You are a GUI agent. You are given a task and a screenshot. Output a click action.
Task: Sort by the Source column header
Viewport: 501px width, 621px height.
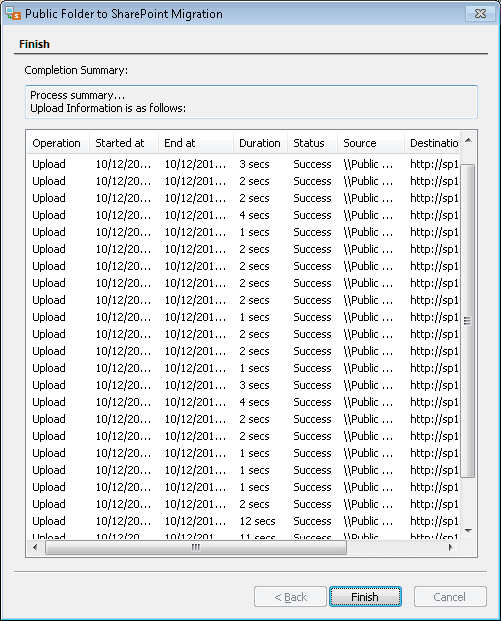pos(371,143)
